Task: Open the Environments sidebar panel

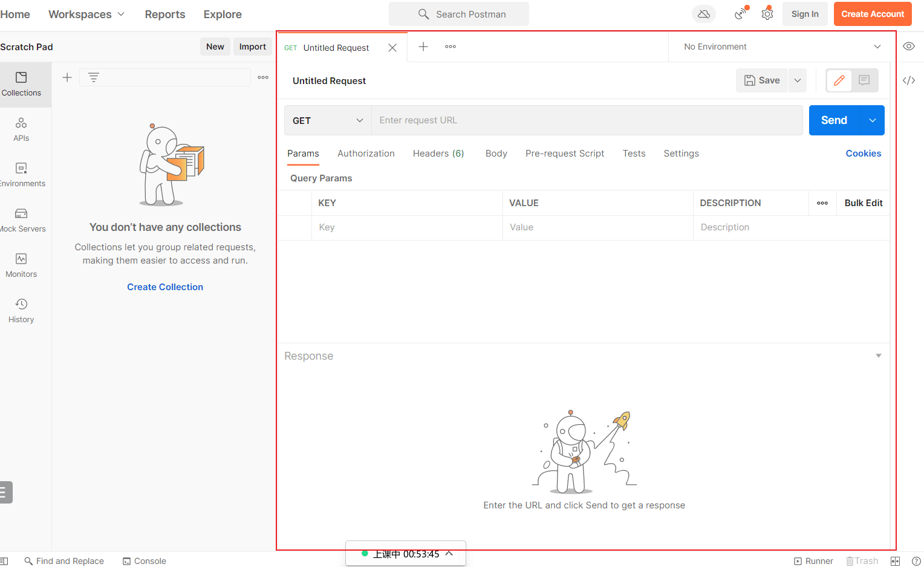Action: point(21,175)
